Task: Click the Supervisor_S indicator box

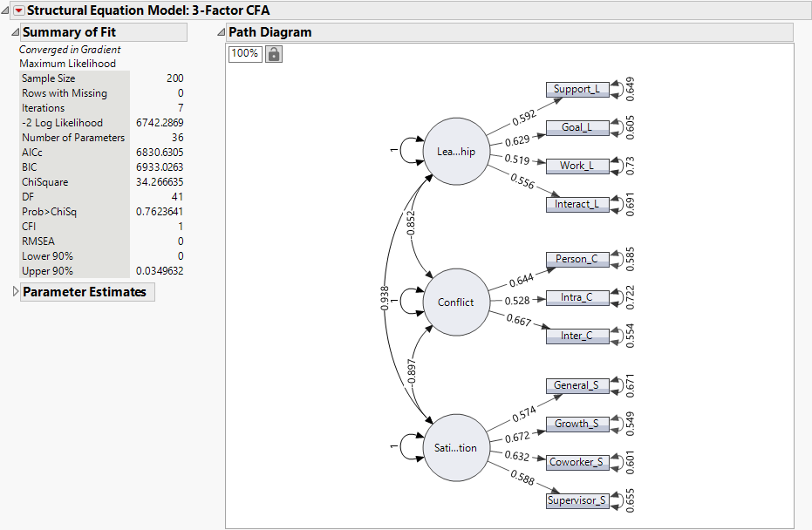Action: (x=577, y=500)
